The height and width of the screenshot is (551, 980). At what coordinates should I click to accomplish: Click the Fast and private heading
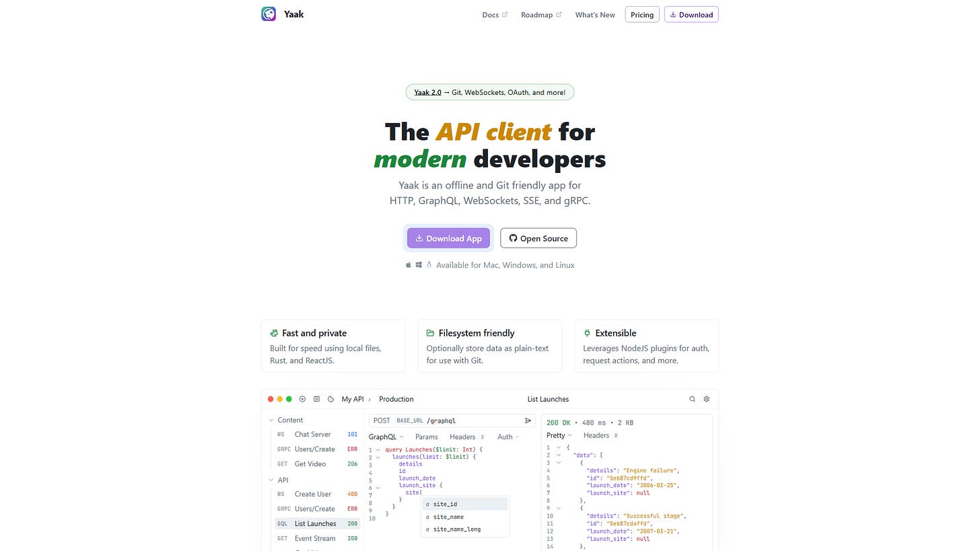314,333
